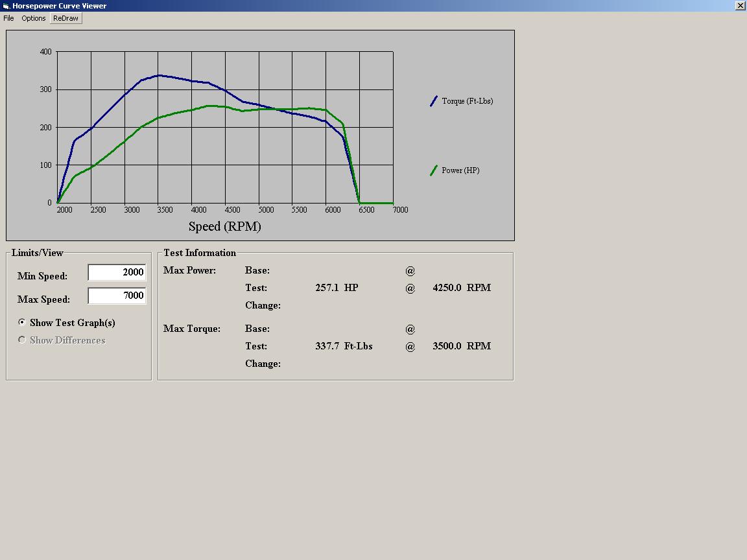This screenshot has height=560, width=747.
Task: Select the Torque (Ft-Lbs) legend label
Action: point(467,101)
